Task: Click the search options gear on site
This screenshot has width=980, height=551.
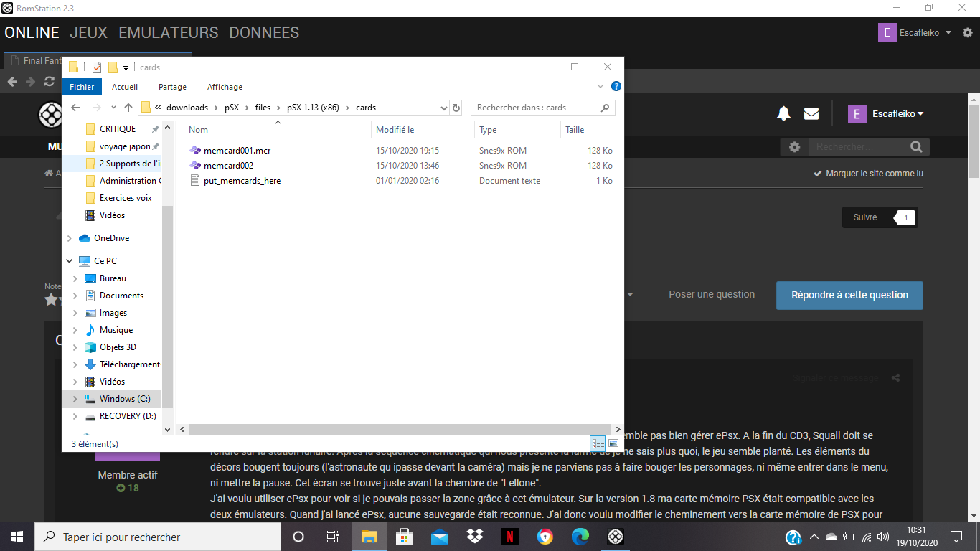Action: click(794, 146)
